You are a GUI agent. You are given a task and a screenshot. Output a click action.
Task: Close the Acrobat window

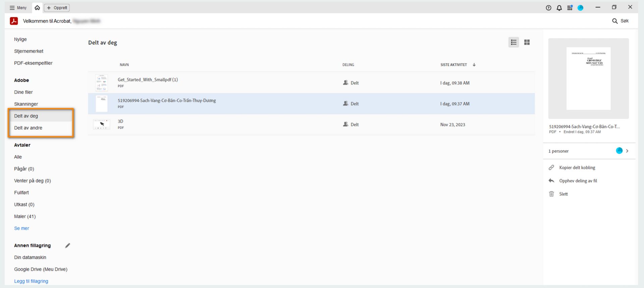point(630,7)
